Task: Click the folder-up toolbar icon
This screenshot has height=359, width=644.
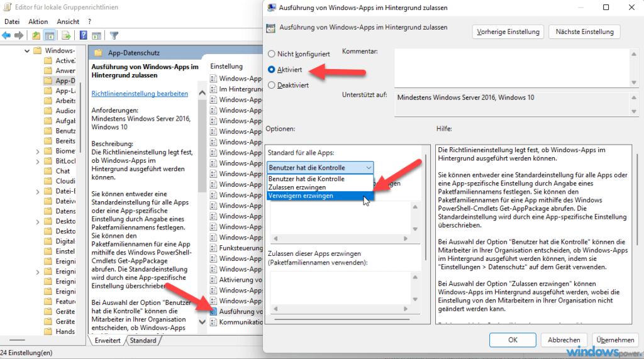Action: click(x=36, y=36)
